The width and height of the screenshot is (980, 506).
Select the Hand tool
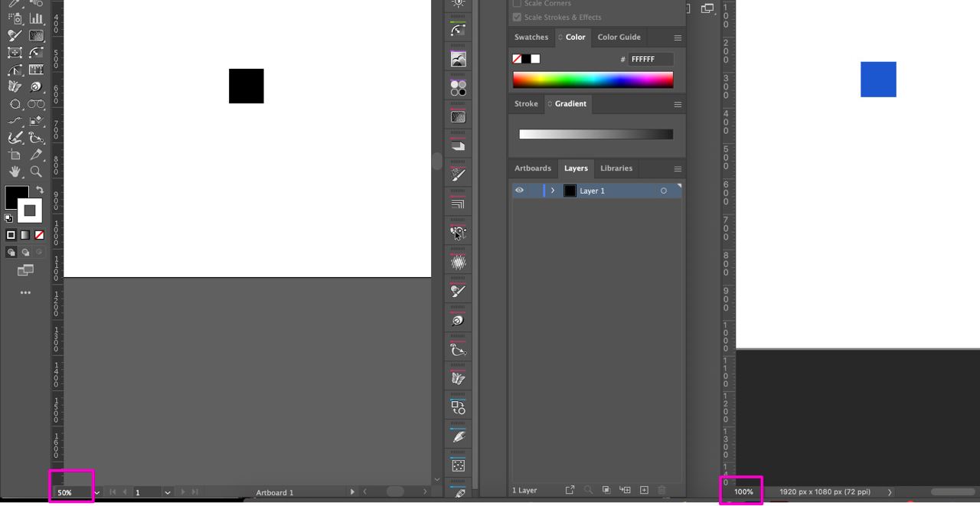pyautogui.click(x=15, y=172)
